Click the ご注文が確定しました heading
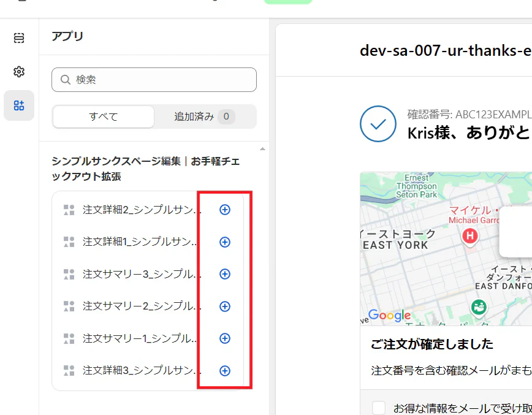 tap(432, 344)
